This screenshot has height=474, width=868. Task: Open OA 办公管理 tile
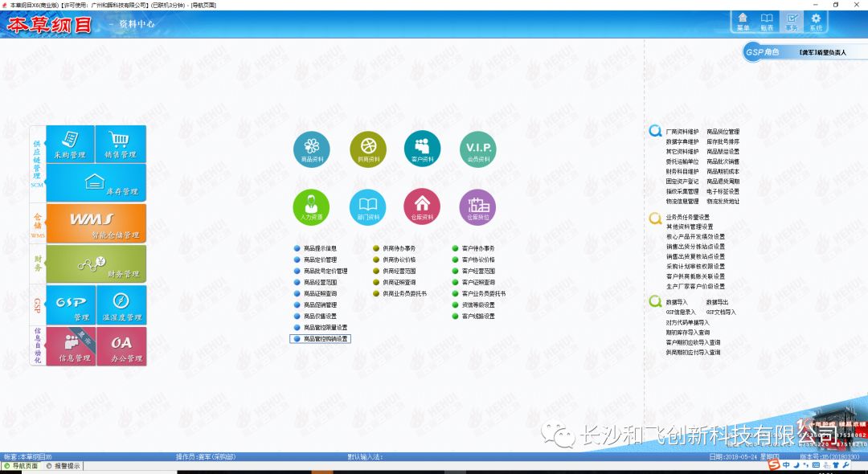(122, 346)
